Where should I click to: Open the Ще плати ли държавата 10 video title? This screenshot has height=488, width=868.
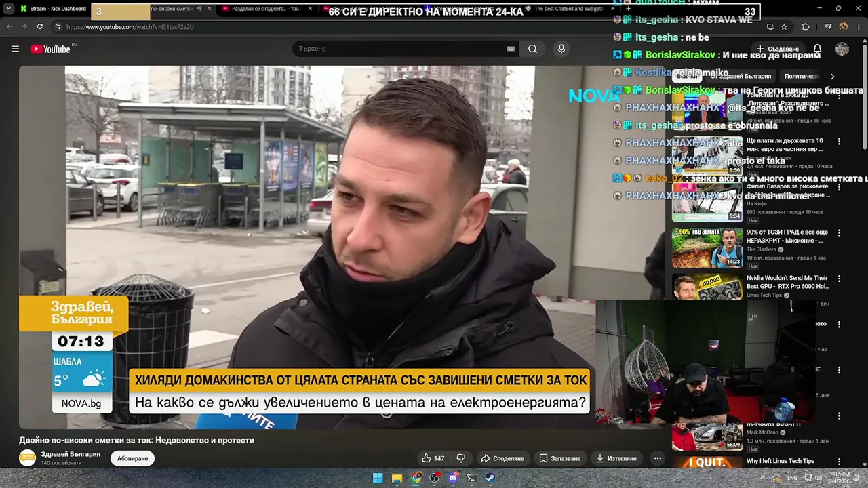point(785,145)
